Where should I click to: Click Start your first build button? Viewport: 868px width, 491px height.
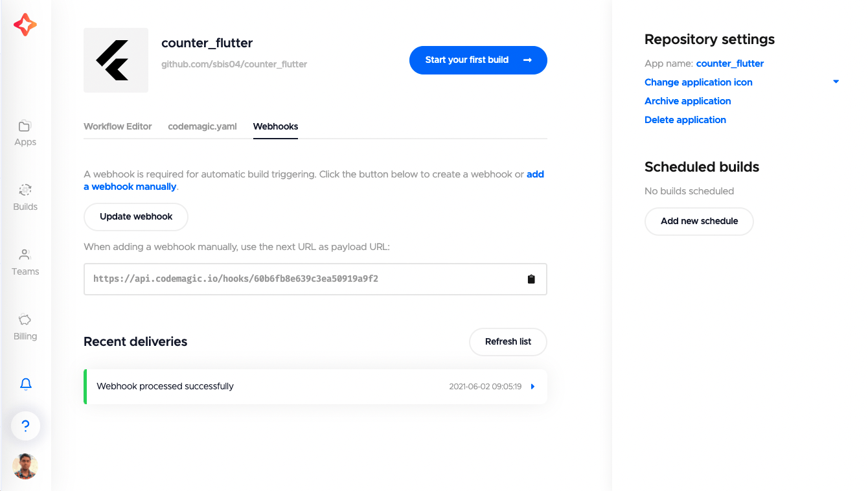(x=478, y=60)
